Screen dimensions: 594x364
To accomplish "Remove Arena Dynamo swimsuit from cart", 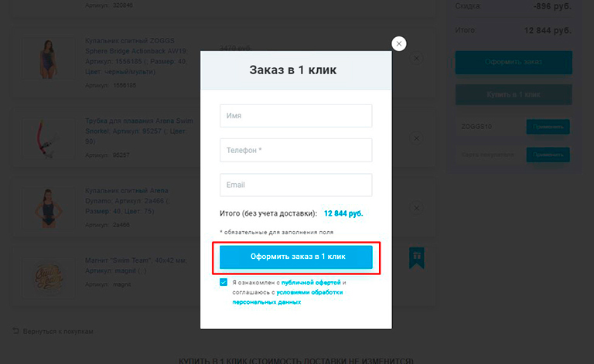I will coord(416,208).
